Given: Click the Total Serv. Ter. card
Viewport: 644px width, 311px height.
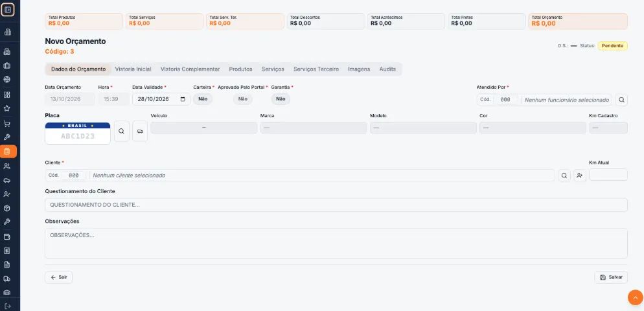Looking at the screenshot, I should 245,21.
